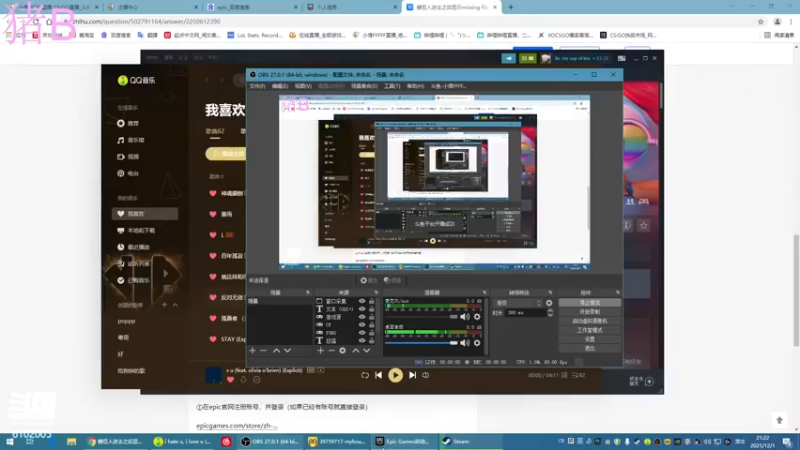Bookmark this page with the star icon

(761, 21)
